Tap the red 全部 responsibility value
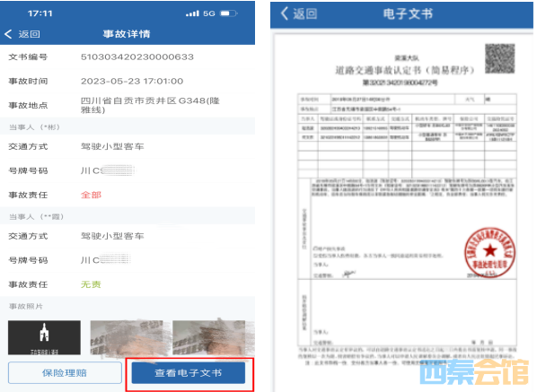This screenshot has width=537, height=392. (x=91, y=195)
